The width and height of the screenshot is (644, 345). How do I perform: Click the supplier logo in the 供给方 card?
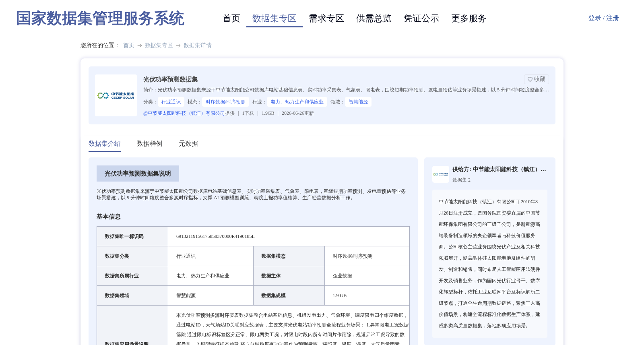441,174
